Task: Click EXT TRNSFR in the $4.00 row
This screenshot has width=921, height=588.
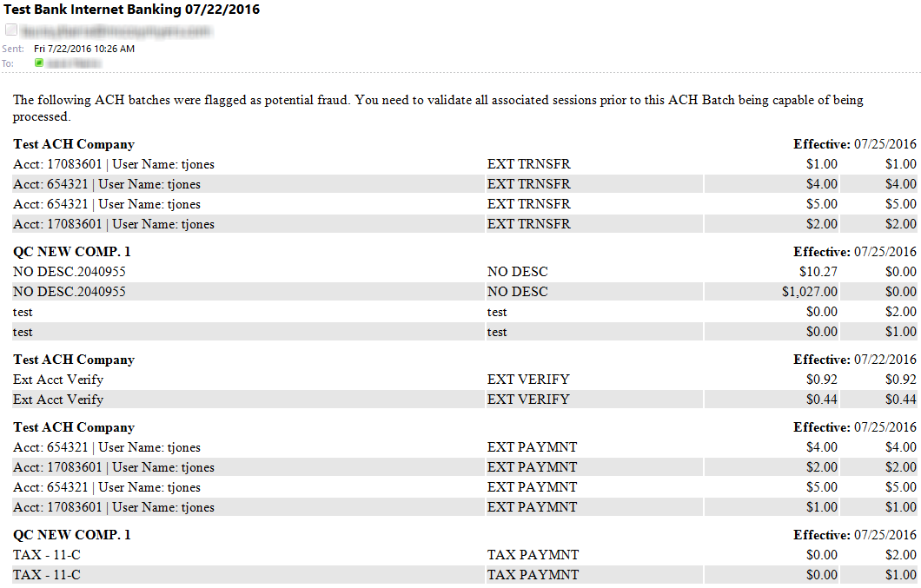Action: [529, 184]
